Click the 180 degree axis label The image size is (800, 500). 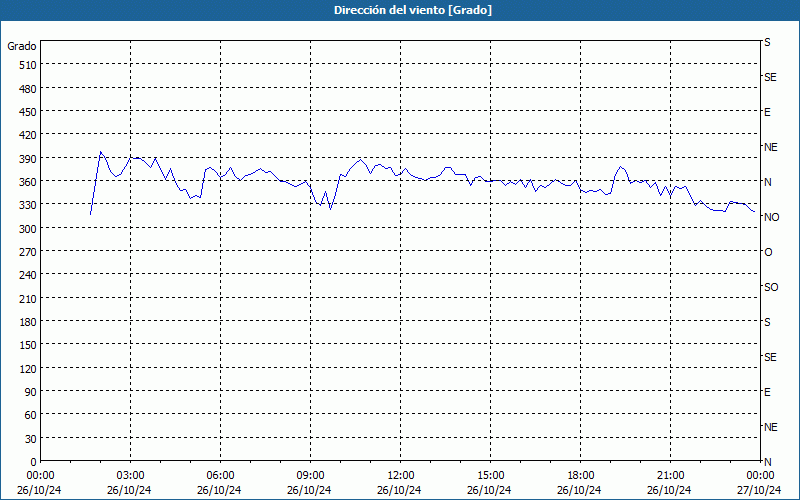(x=28, y=322)
